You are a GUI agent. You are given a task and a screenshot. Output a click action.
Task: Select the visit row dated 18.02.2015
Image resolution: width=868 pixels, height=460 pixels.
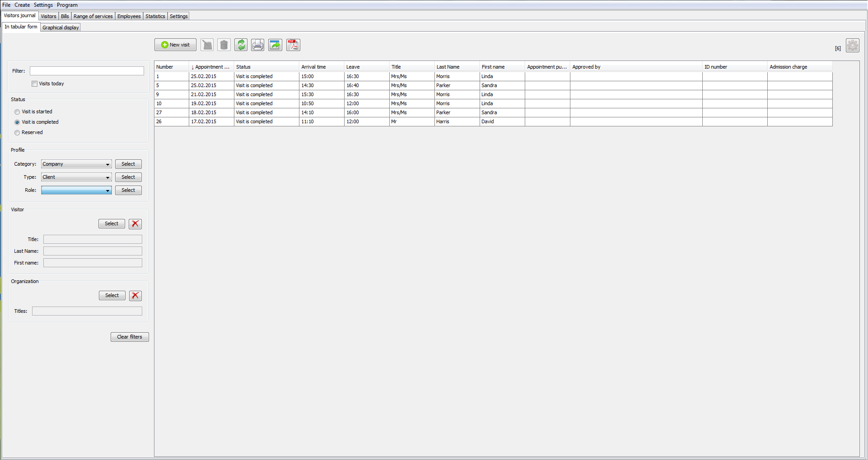(493, 113)
